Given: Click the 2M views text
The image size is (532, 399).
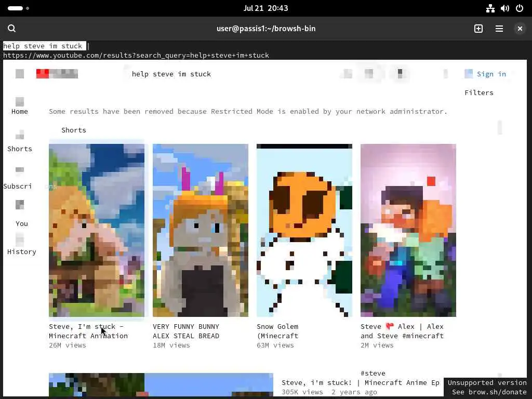Looking at the screenshot, I should (377, 345).
